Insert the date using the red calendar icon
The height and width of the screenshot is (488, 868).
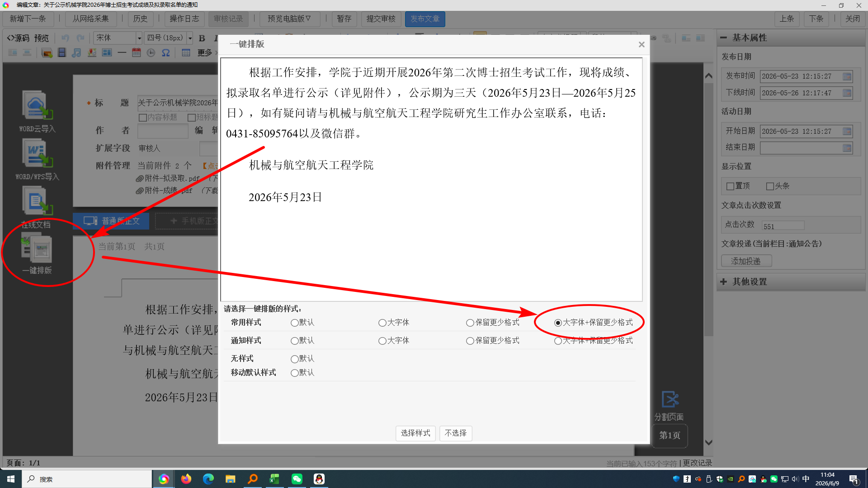click(x=137, y=53)
